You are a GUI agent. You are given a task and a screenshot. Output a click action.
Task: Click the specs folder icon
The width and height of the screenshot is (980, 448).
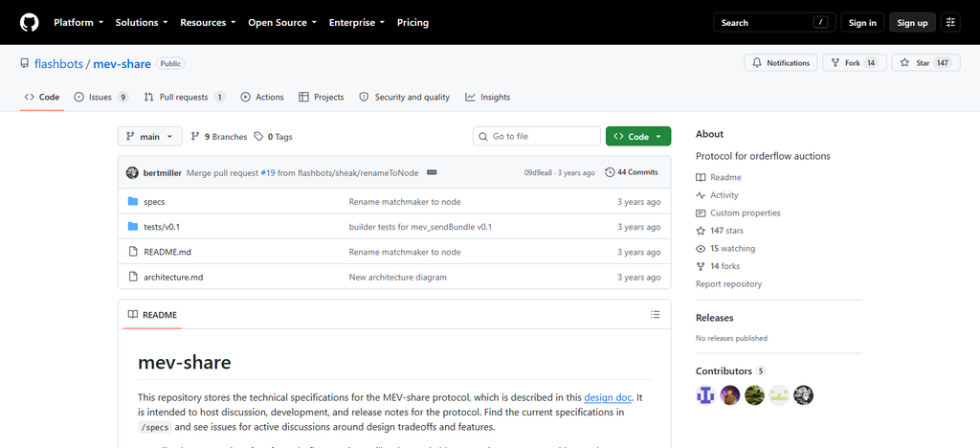[132, 201]
